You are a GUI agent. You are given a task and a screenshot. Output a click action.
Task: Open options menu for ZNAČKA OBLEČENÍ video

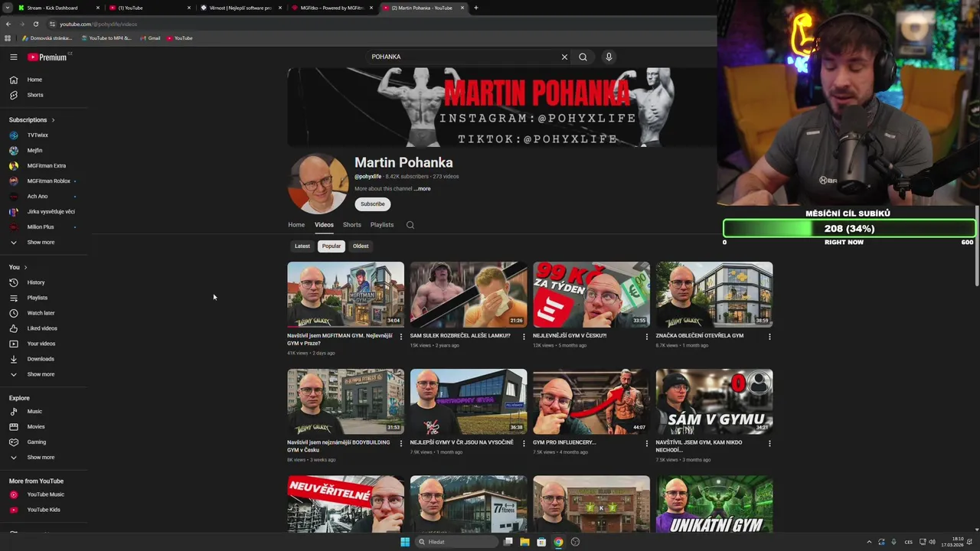click(769, 337)
